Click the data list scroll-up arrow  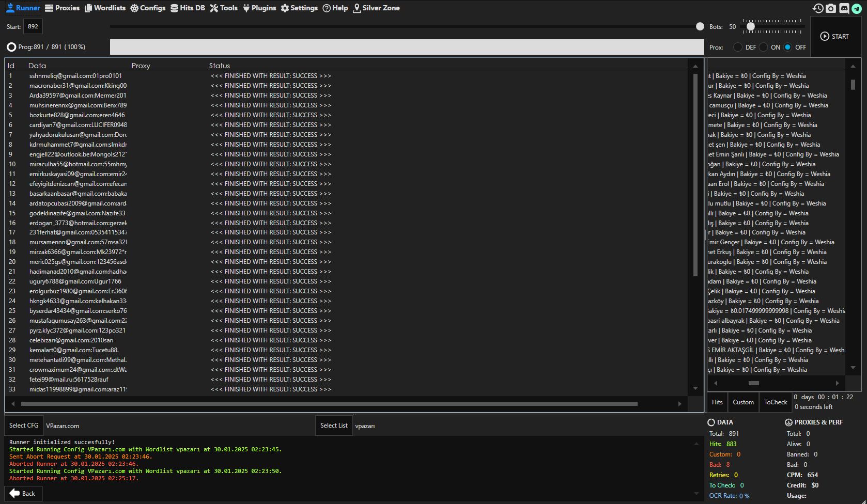[695, 66]
